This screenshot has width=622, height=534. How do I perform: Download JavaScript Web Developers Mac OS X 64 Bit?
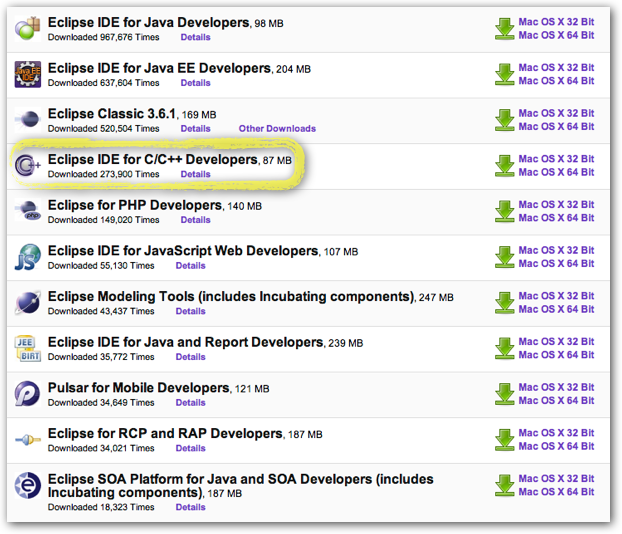tap(556, 263)
